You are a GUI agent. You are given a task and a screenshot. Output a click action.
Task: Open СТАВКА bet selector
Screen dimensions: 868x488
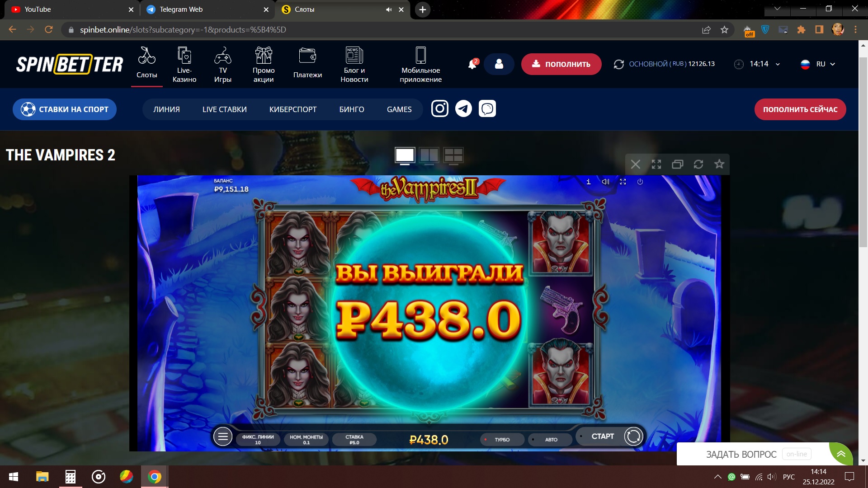coord(354,439)
